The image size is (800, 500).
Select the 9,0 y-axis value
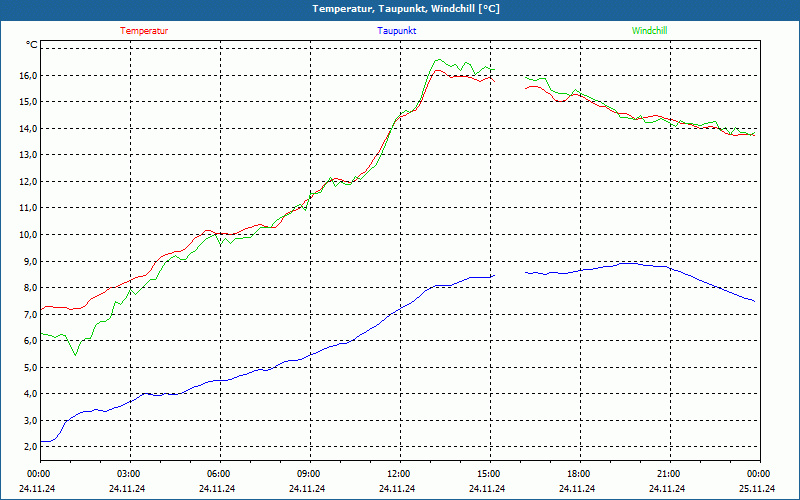pos(31,261)
